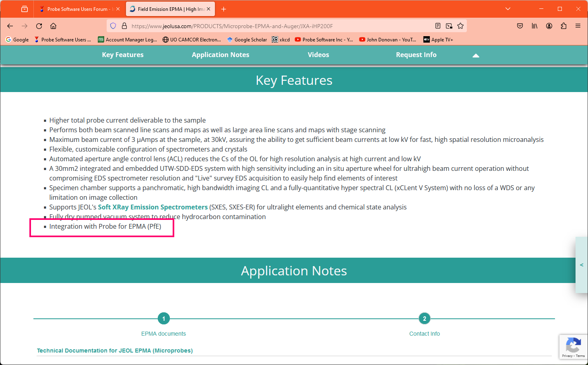Open the Firefox account profile icon

click(x=549, y=26)
